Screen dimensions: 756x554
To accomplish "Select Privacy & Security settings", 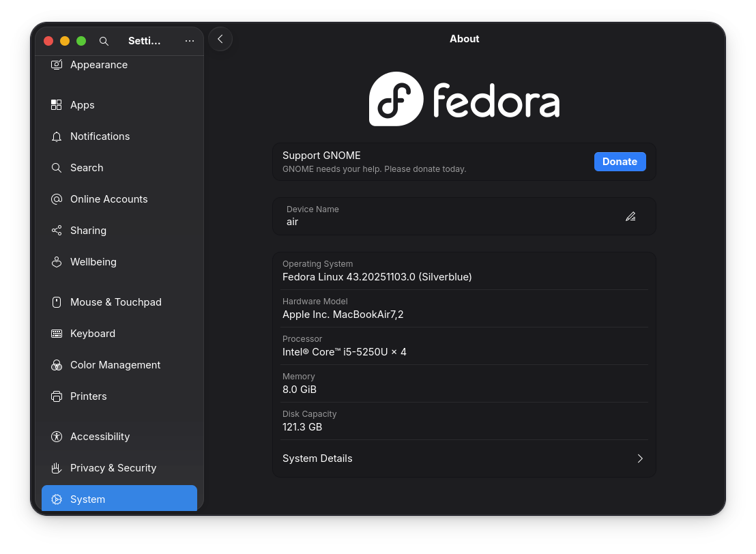I will pos(113,468).
